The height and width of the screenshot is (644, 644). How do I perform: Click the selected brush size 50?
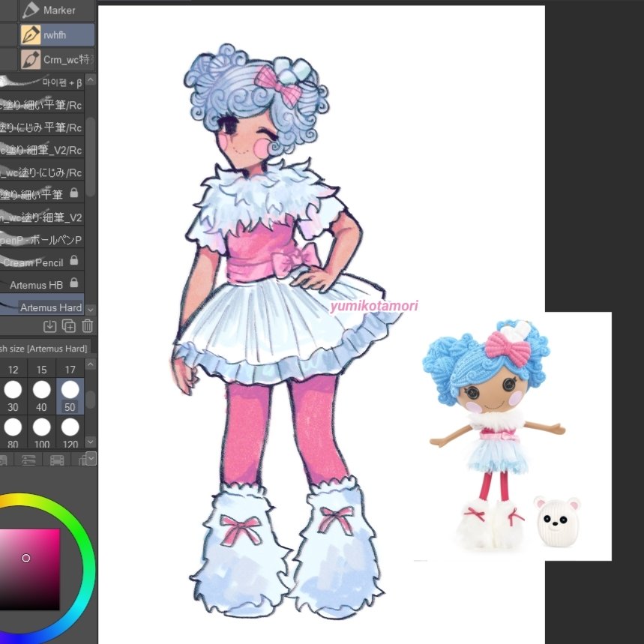(x=70, y=397)
